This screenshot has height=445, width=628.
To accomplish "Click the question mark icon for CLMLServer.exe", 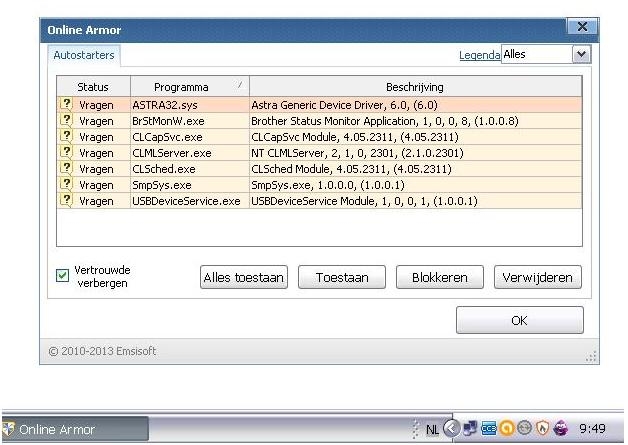I will [66, 153].
